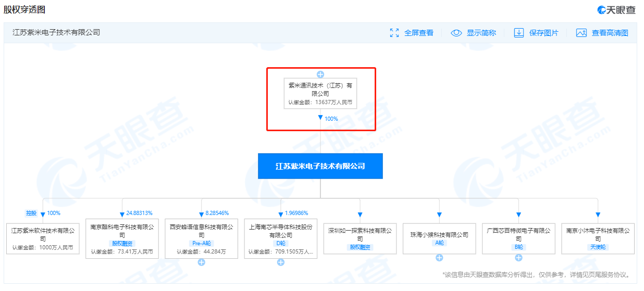The image size is (644, 291).
Task: Expand plus under 珠海小猴科技有限公司
Action: [x=439, y=258]
